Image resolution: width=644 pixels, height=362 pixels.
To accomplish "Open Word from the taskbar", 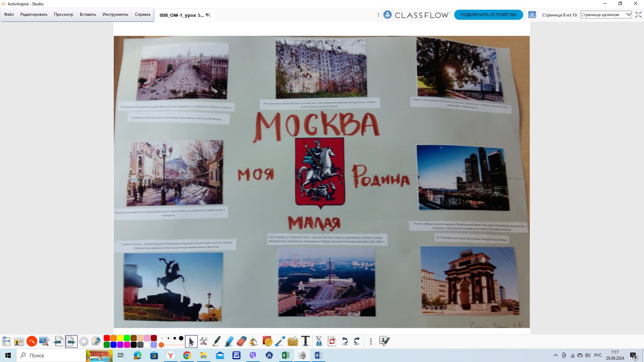I will coord(319,355).
